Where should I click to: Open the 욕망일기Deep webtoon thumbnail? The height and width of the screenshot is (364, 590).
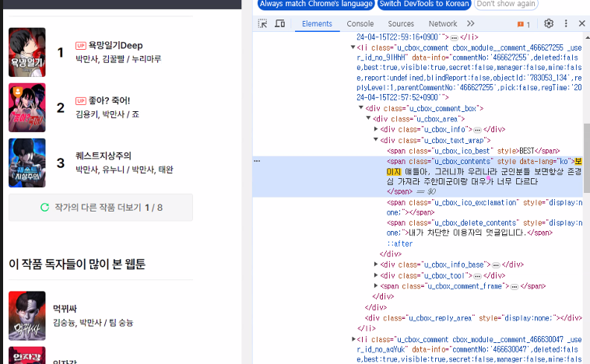[27, 52]
